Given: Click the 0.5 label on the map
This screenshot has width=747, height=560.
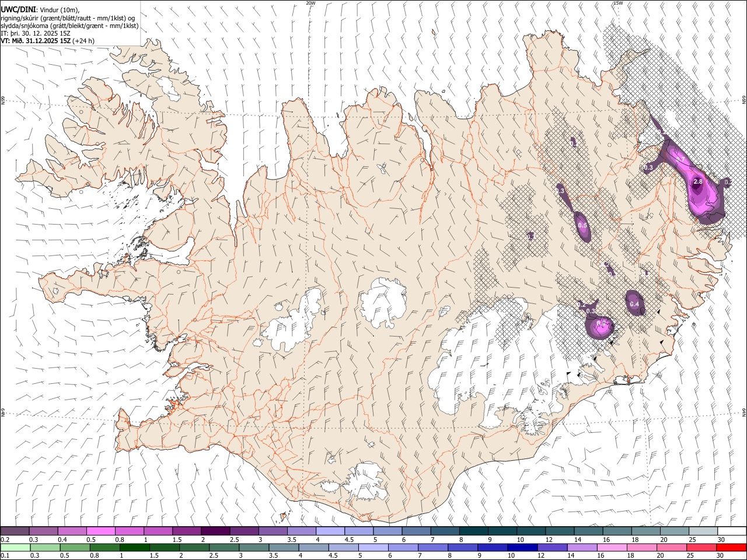Looking at the screenshot, I should point(582,225).
